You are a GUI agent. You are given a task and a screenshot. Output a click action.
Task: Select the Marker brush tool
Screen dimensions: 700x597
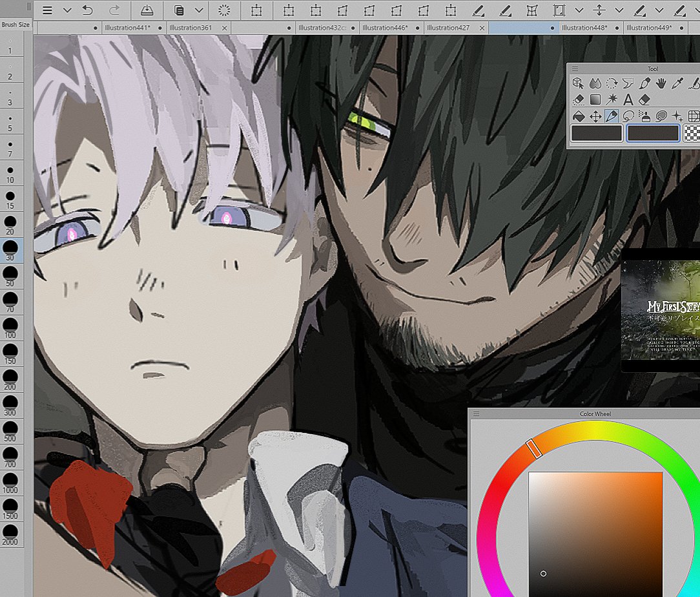point(644,83)
